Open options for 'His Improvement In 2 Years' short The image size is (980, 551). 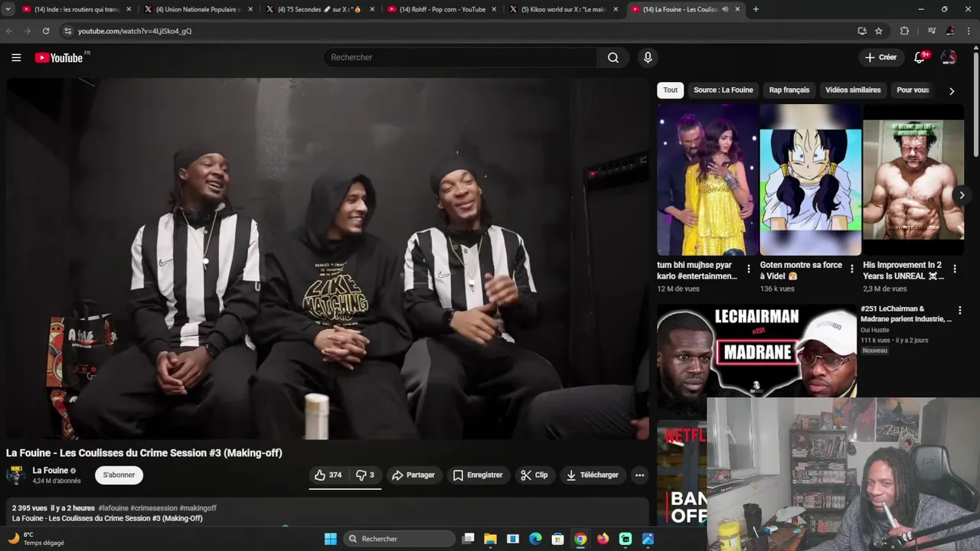coord(954,269)
